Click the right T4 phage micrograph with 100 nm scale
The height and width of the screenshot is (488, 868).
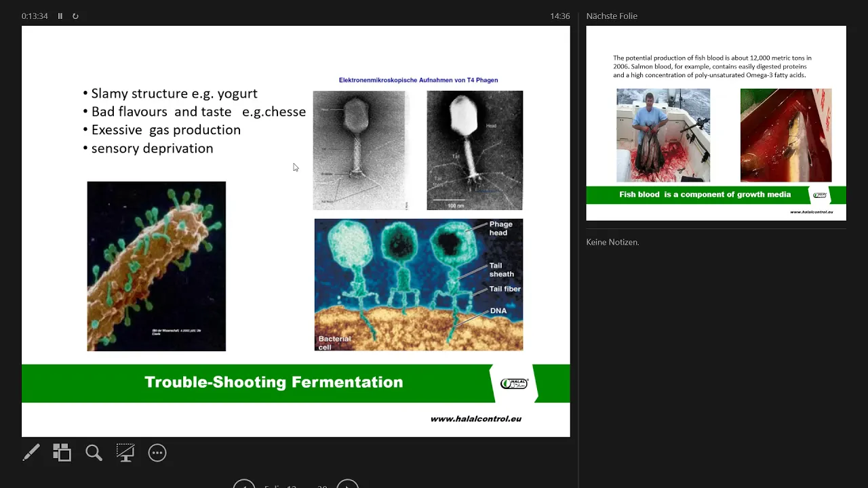point(475,150)
